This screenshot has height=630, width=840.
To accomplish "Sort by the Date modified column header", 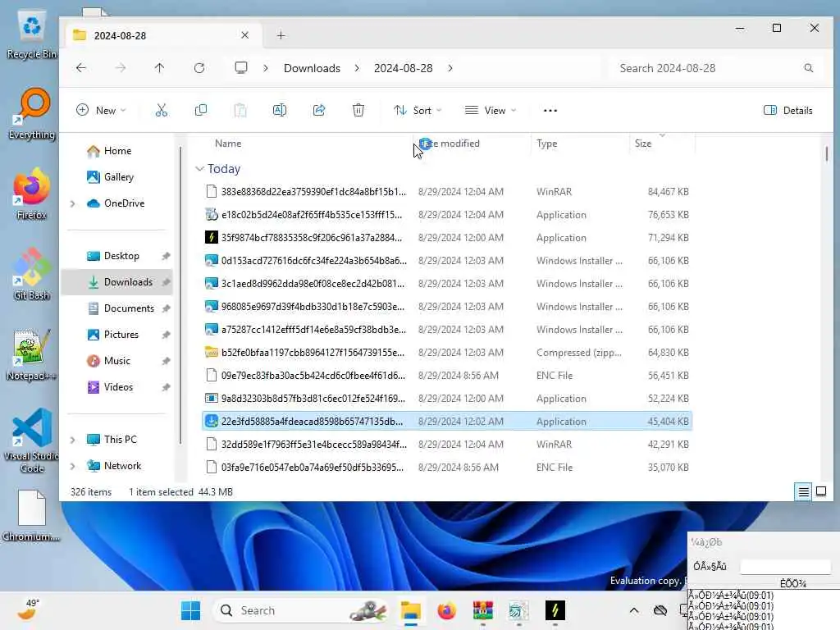I will (x=450, y=144).
